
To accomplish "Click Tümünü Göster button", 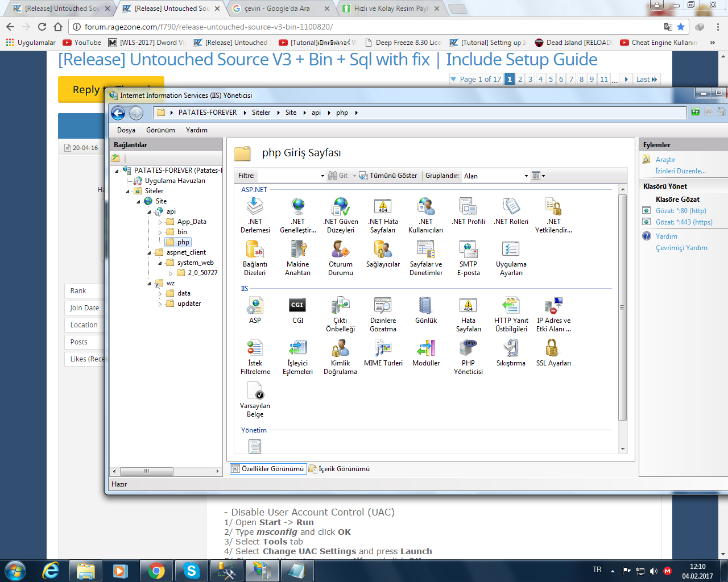I will pos(388,176).
